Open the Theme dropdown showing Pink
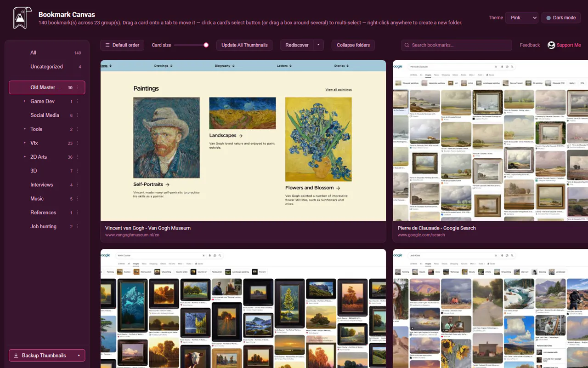This screenshot has width=588, height=368. coord(521,18)
